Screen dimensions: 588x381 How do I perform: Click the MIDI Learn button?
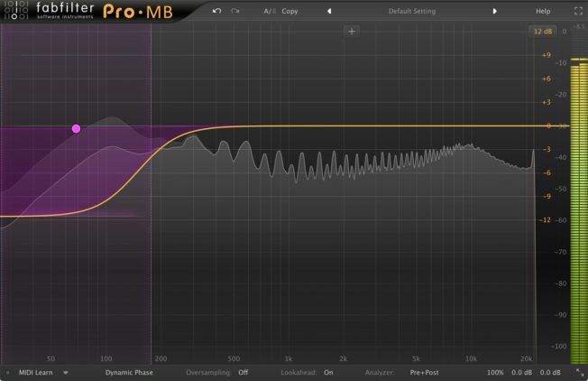tap(36, 372)
